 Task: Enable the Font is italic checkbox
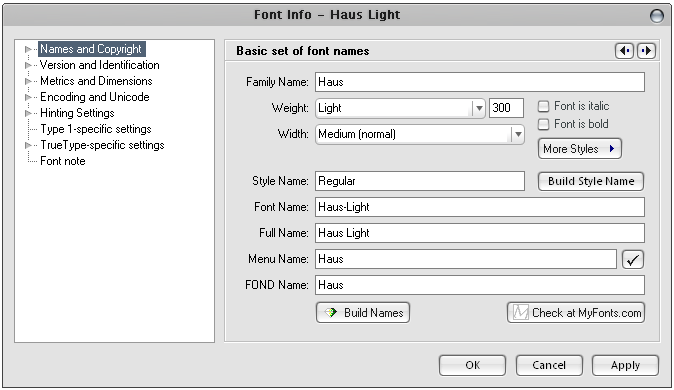(543, 106)
